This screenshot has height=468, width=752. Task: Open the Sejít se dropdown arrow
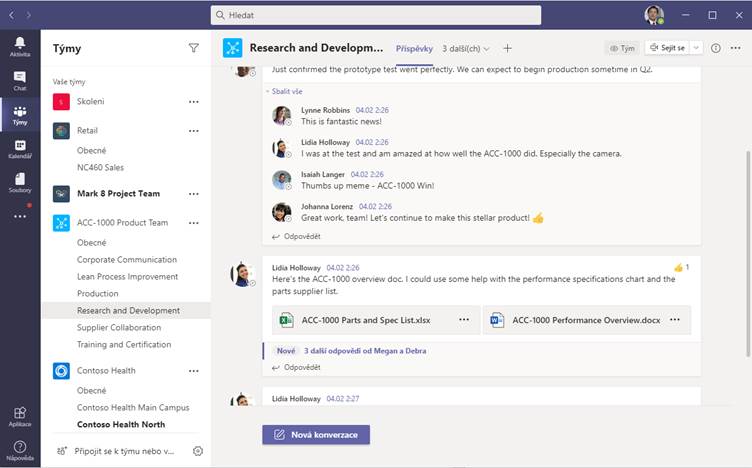696,48
